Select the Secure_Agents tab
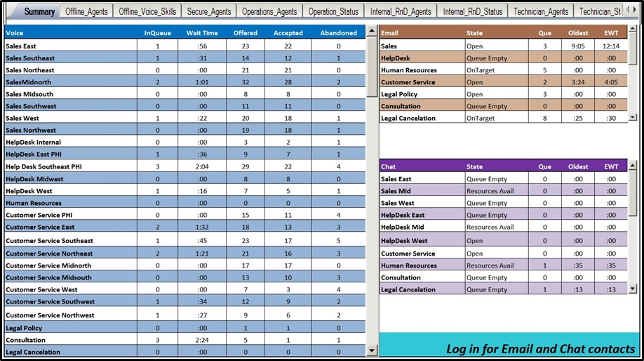Image resolution: width=644 pixels, height=361 pixels. tap(208, 11)
